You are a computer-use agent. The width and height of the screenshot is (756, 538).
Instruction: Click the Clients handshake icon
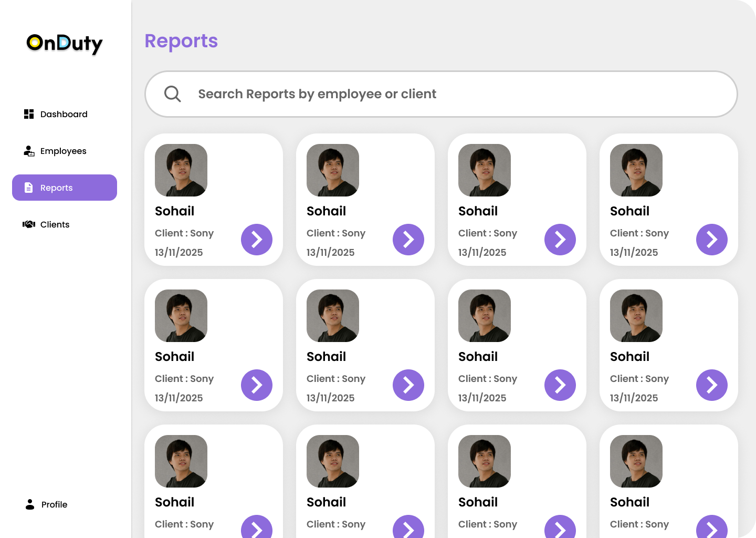click(x=28, y=224)
